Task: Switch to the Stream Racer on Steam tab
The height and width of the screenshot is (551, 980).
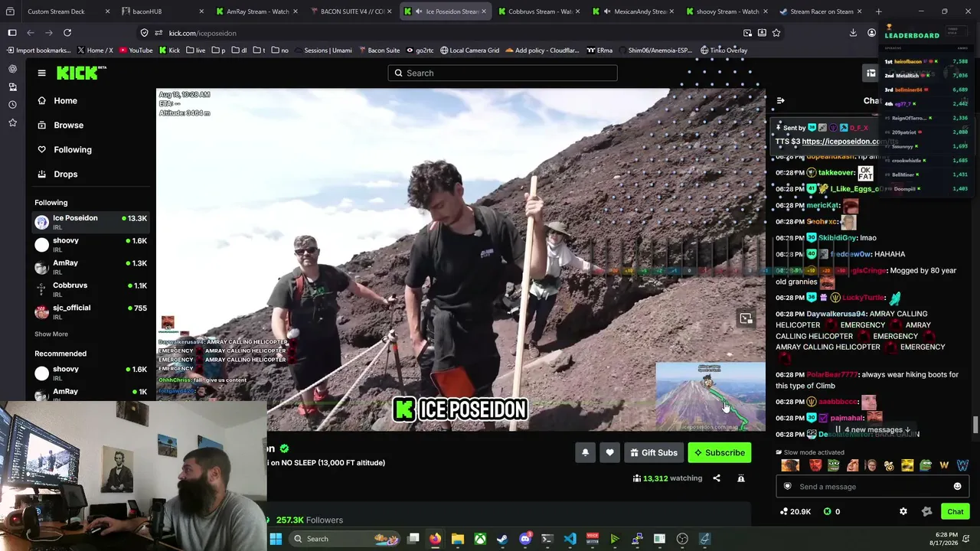Action: coord(822,11)
